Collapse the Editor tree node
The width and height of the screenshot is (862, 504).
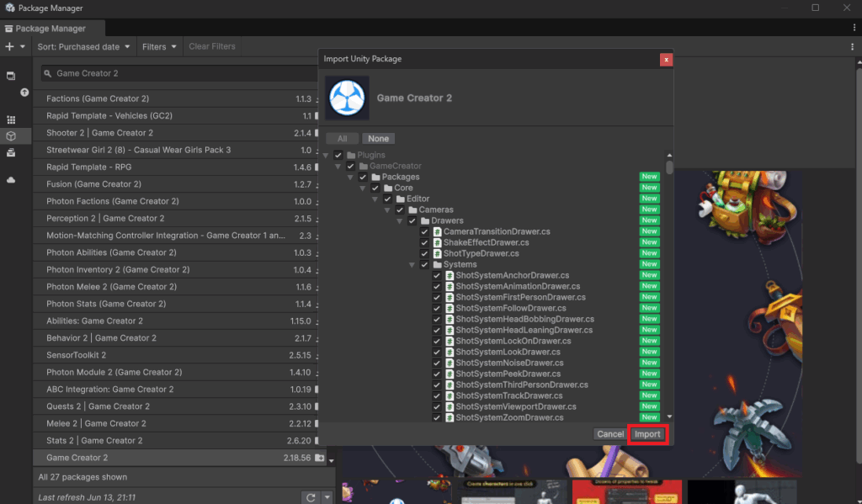click(x=375, y=199)
